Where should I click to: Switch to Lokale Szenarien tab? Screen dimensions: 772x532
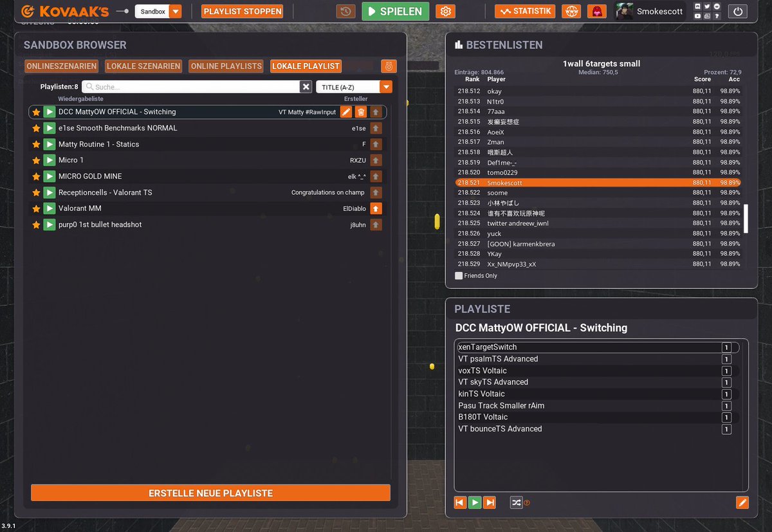(143, 66)
